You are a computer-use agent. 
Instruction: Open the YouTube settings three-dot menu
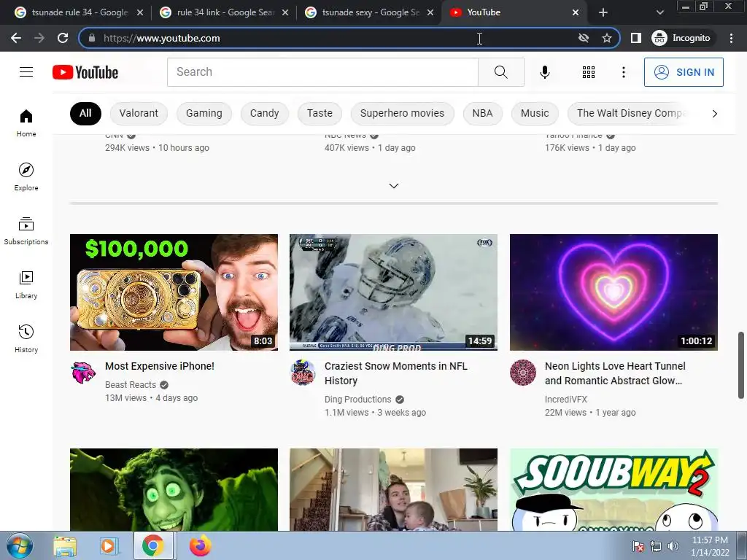[x=623, y=72]
